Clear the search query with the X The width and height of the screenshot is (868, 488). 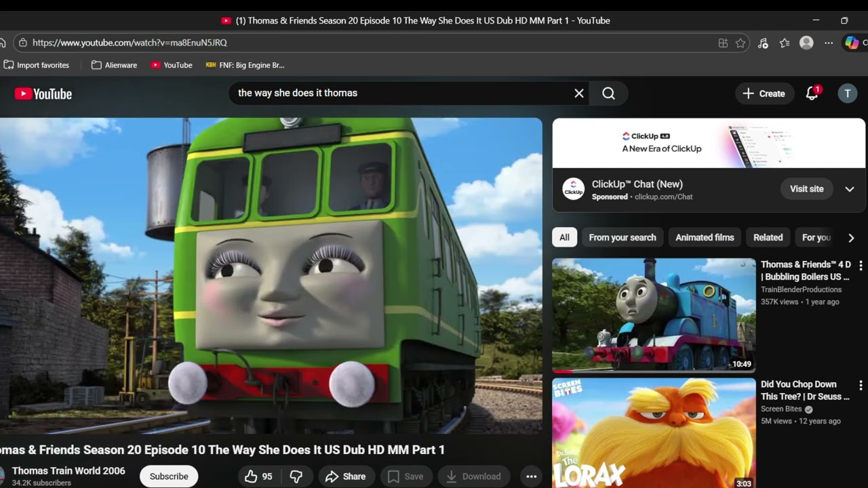[579, 94]
